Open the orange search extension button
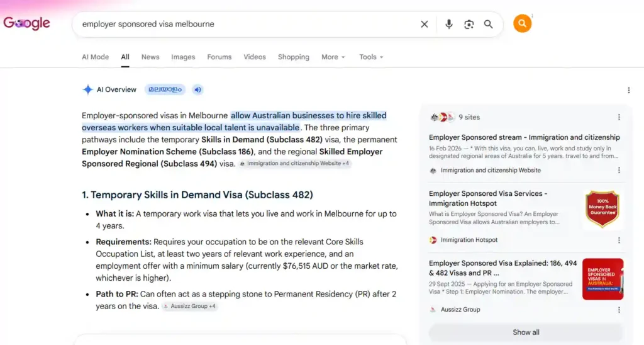The width and height of the screenshot is (644, 345). coord(522,23)
